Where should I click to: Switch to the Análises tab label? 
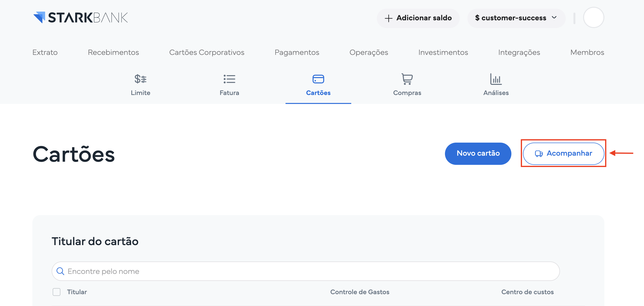(x=496, y=93)
